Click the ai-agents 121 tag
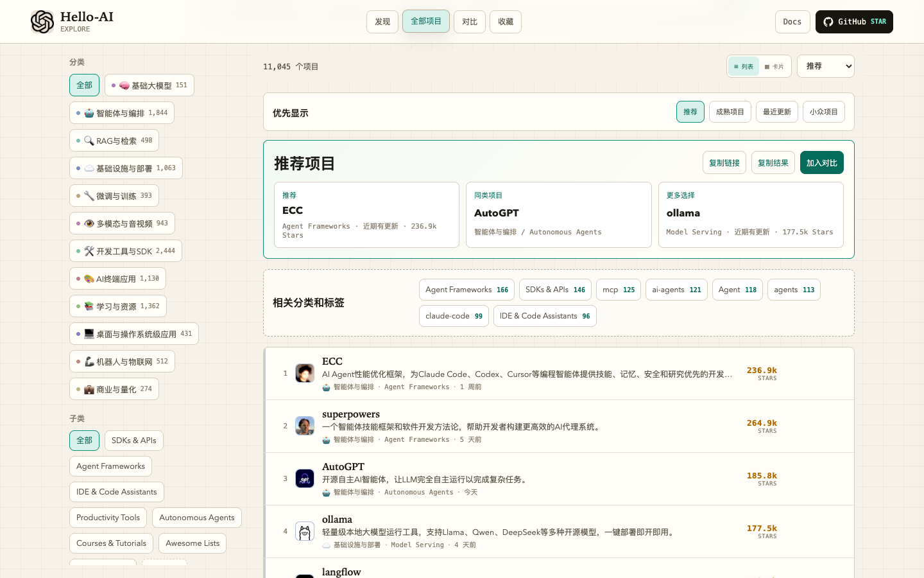This screenshot has width=924, height=578. click(x=677, y=290)
